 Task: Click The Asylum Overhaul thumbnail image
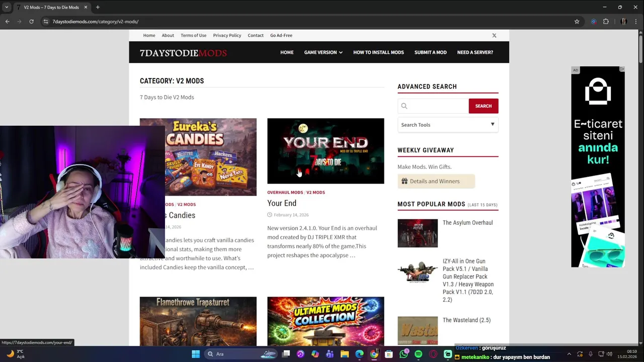point(418,233)
